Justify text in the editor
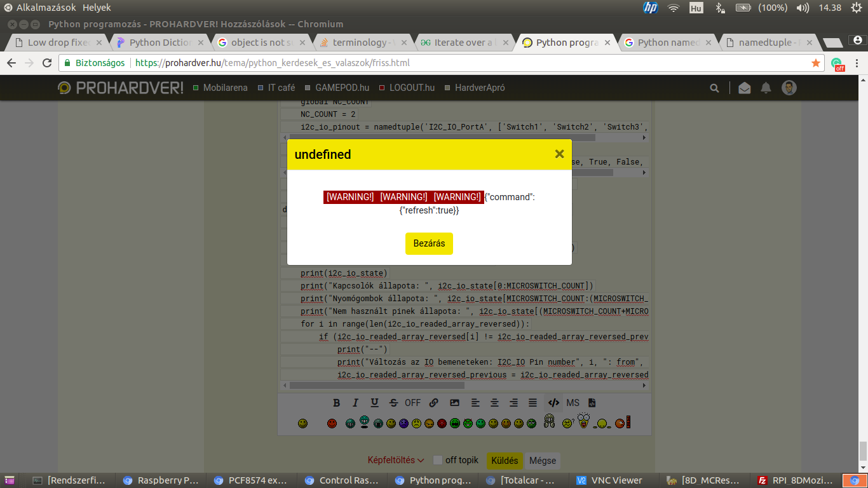This screenshot has height=488, width=868. (x=533, y=403)
